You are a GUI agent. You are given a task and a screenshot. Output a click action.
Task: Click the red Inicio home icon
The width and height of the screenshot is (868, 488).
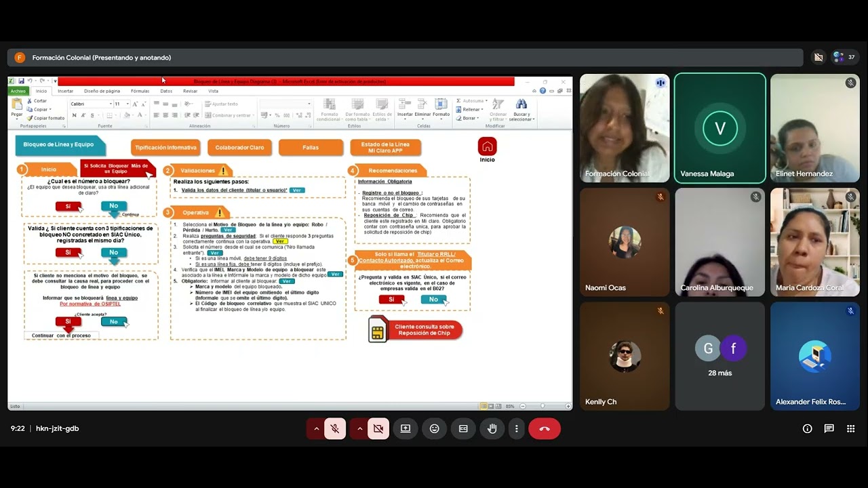click(x=487, y=146)
